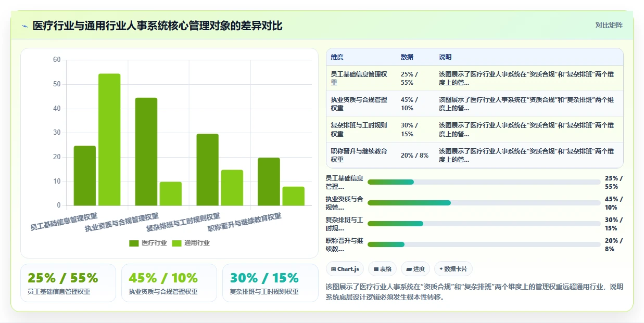Click the 员工基础信息管理权重 x-axis label

pyautogui.click(x=64, y=221)
